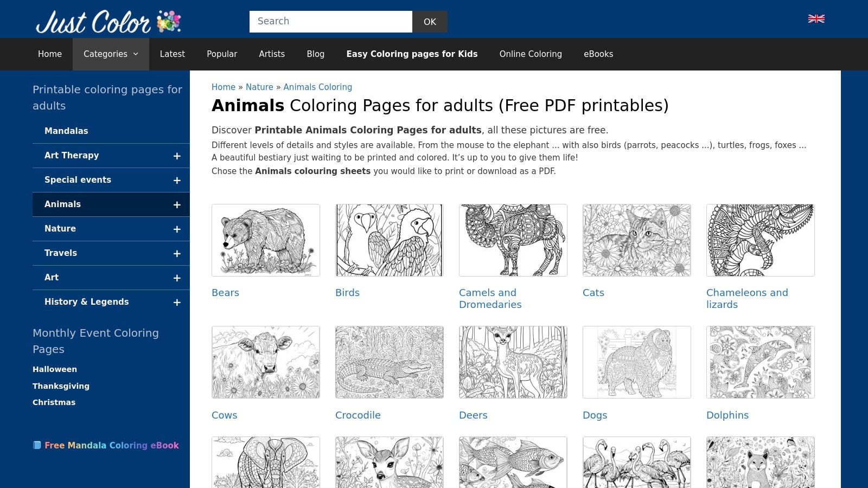Image resolution: width=868 pixels, height=488 pixels.
Task: Collapse the Animals category
Action: [176, 204]
